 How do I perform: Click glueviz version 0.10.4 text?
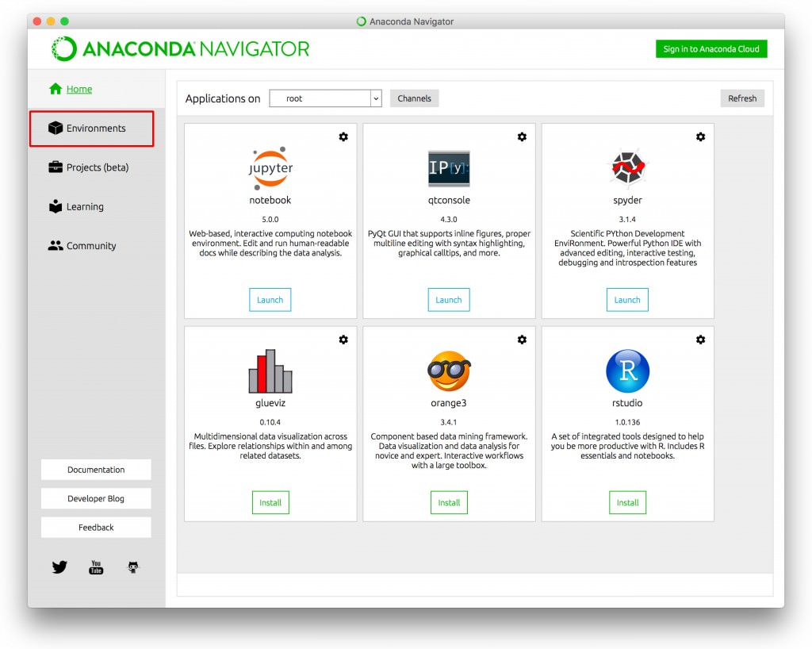(x=270, y=422)
